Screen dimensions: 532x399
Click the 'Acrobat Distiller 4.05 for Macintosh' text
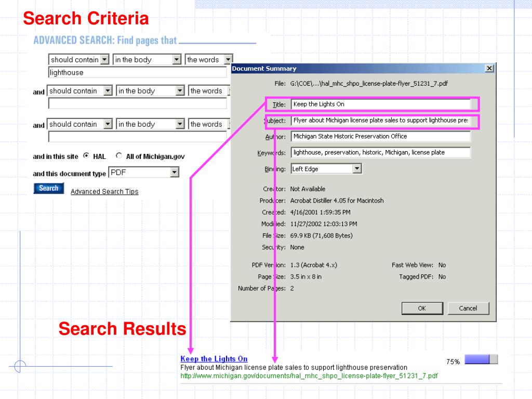(x=337, y=201)
